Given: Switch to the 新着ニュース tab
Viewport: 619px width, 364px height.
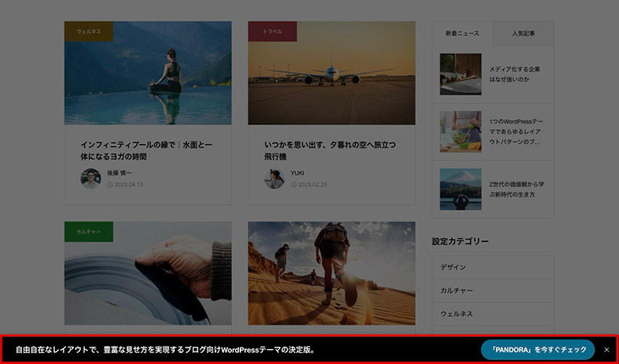Looking at the screenshot, I should pyautogui.click(x=462, y=34).
